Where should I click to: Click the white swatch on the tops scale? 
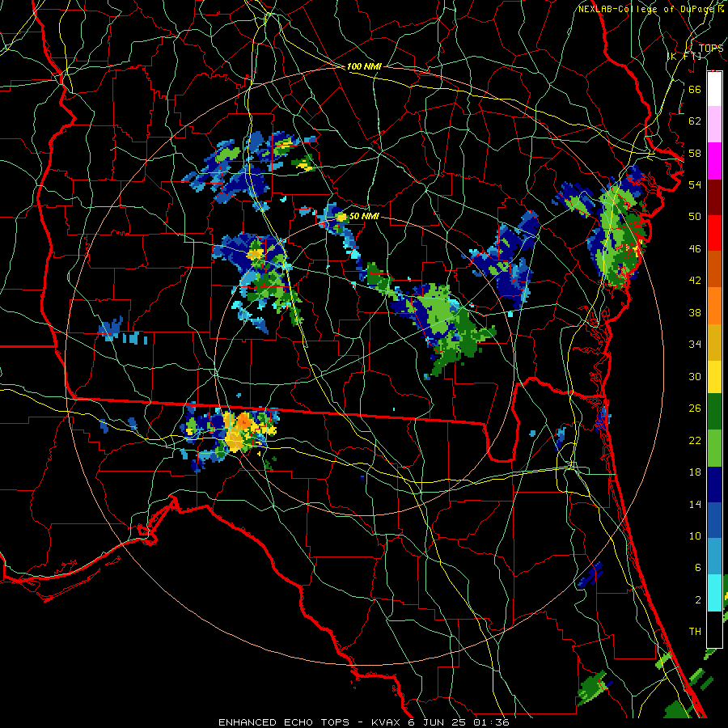click(714, 89)
